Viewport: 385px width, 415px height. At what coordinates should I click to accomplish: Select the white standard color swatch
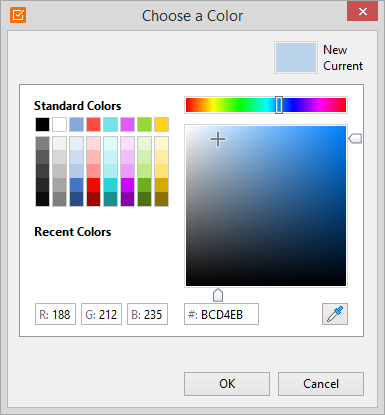point(59,124)
